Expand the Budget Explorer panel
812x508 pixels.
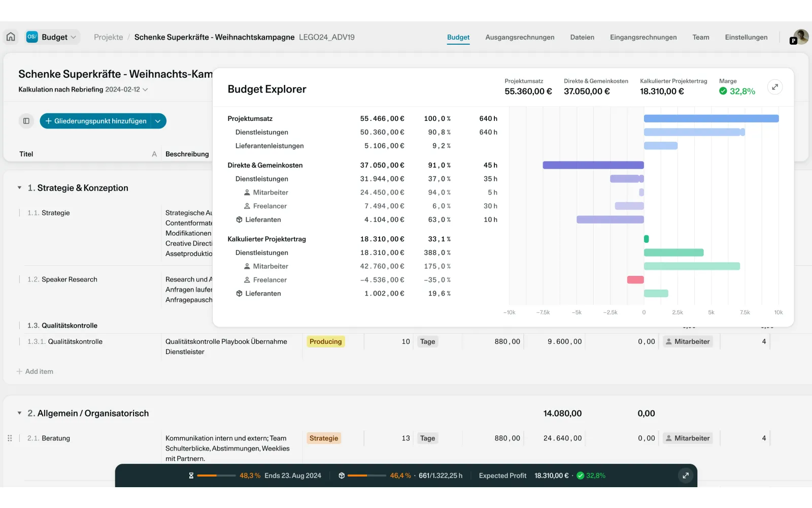[x=774, y=87]
